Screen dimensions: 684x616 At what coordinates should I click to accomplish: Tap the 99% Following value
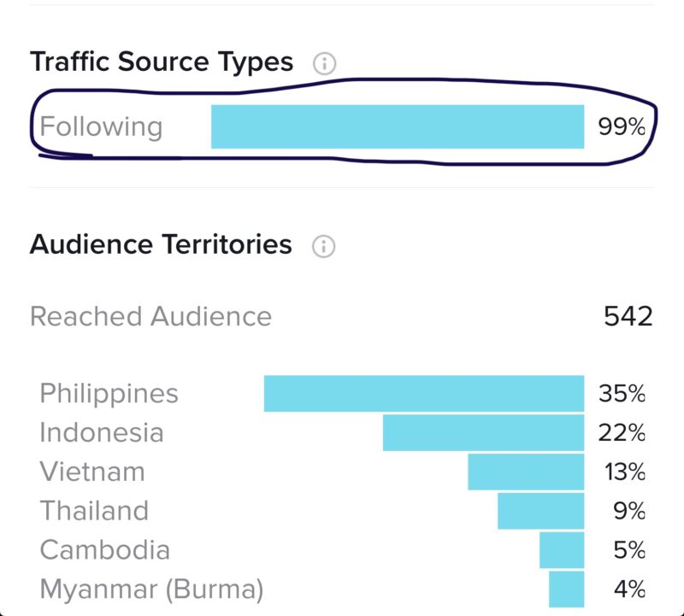click(622, 127)
